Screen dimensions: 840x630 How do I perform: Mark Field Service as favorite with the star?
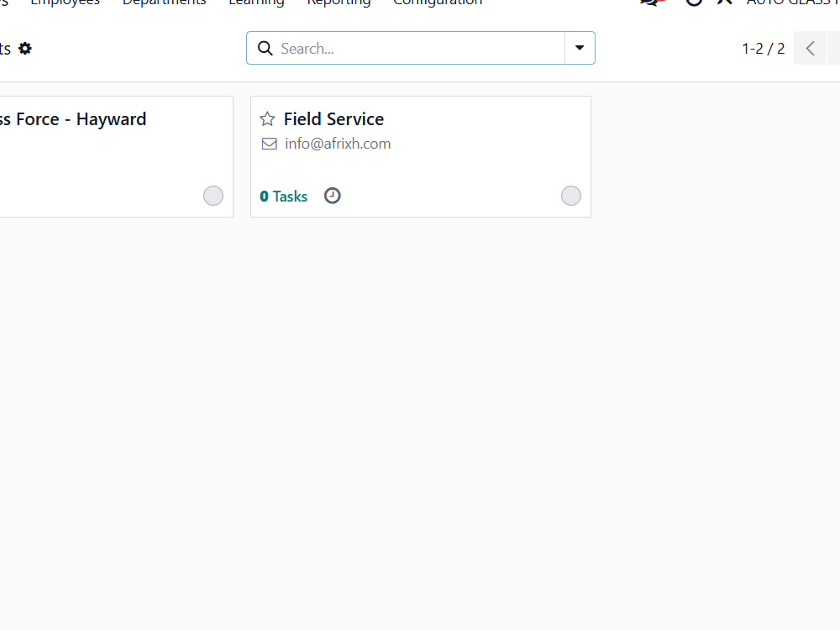point(267,119)
